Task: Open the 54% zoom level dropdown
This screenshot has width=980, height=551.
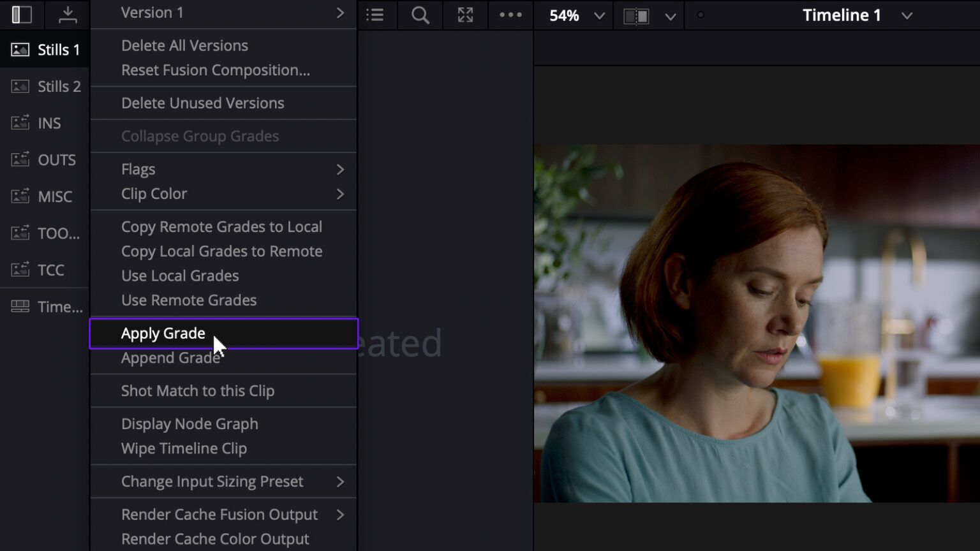Action: tap(573, 15)
